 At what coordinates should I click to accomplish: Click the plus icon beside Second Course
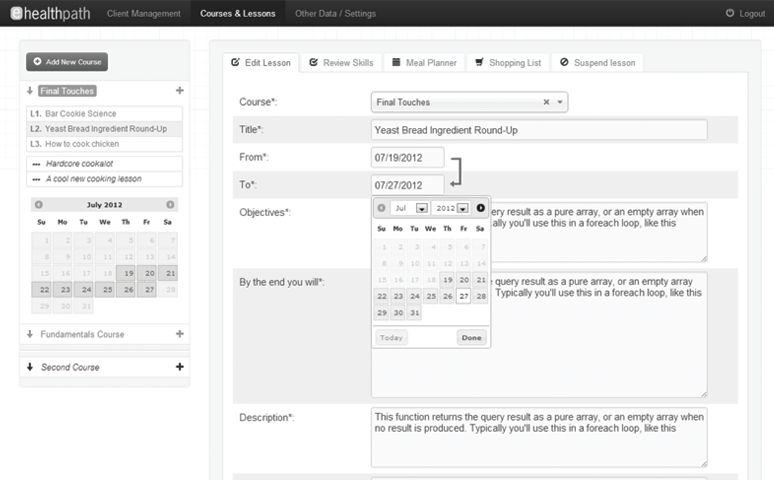pos(179,367)
